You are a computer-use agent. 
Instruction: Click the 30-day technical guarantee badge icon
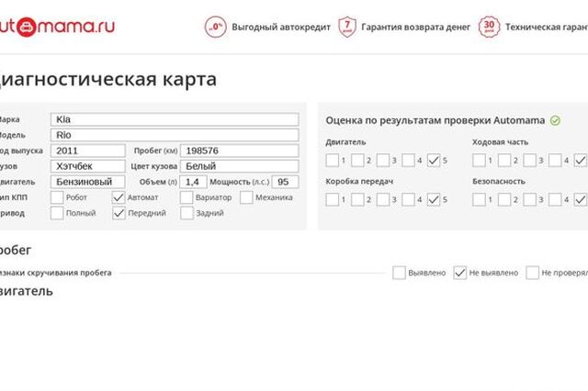tap(489, 27)
